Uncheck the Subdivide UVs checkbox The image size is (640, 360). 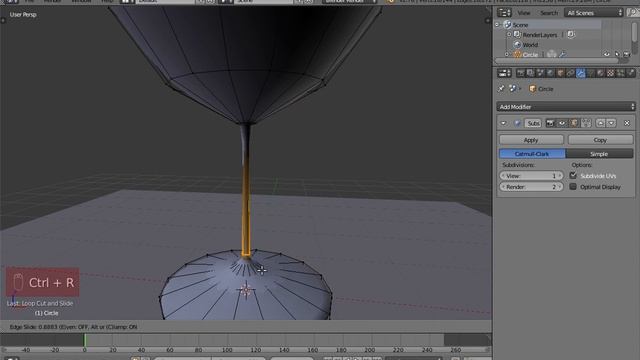573,176
